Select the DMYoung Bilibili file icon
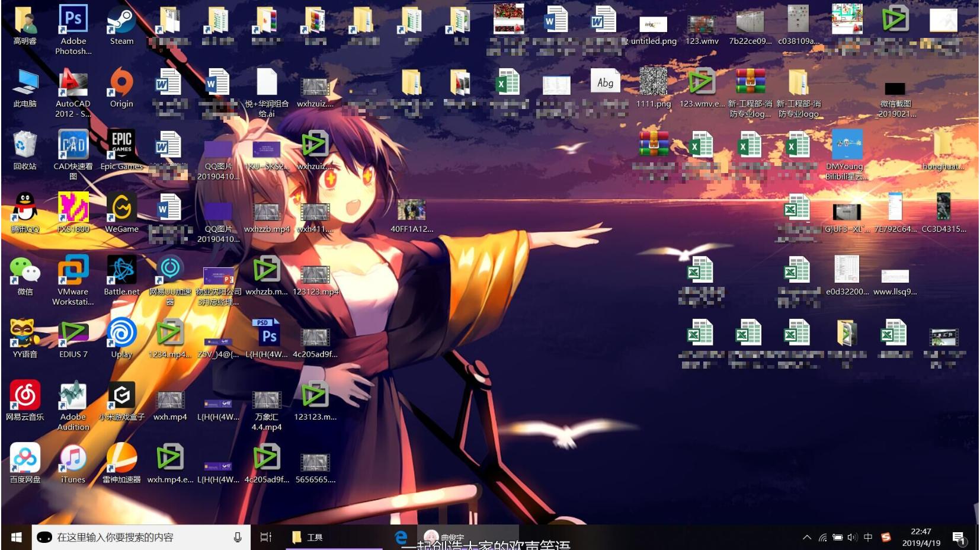980x550 pixels. tap(847, 155)
